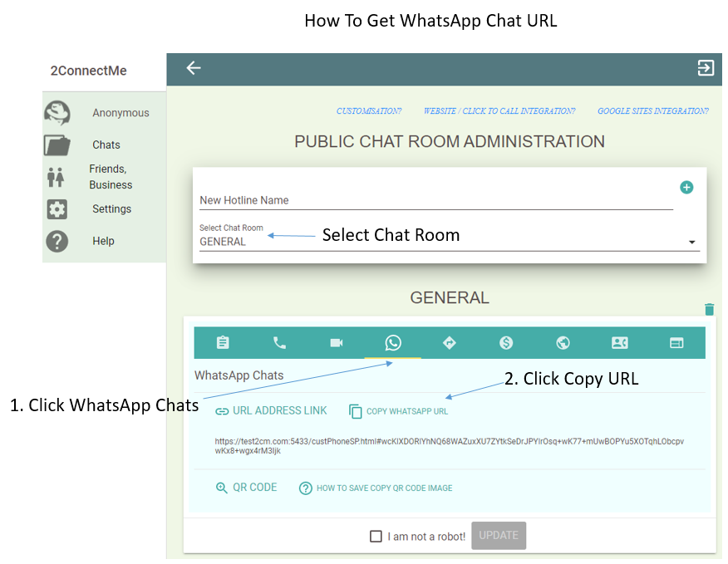Delete GENERAL room with trash icon
Screen dimensions: 728x564
[709, 309]
